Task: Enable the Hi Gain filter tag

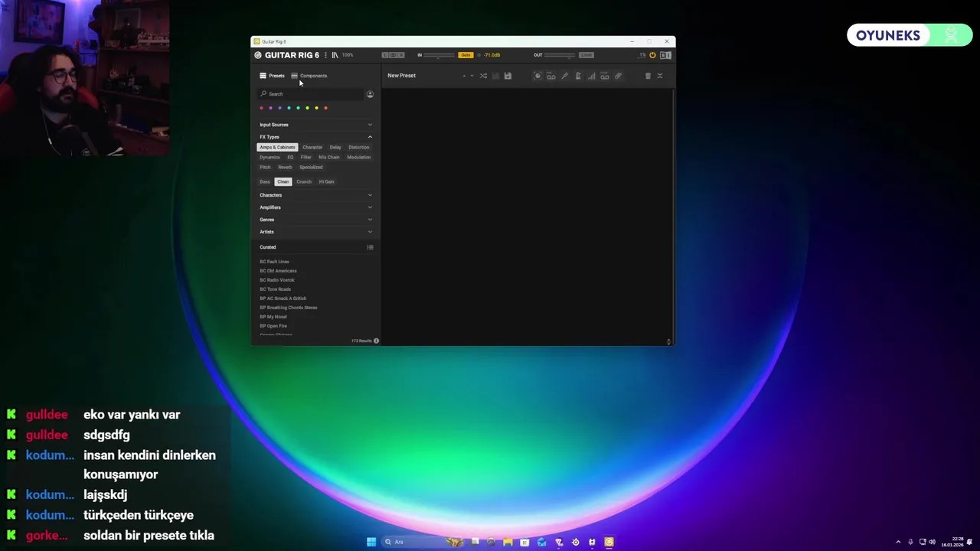Action: (x=326, y=181)
